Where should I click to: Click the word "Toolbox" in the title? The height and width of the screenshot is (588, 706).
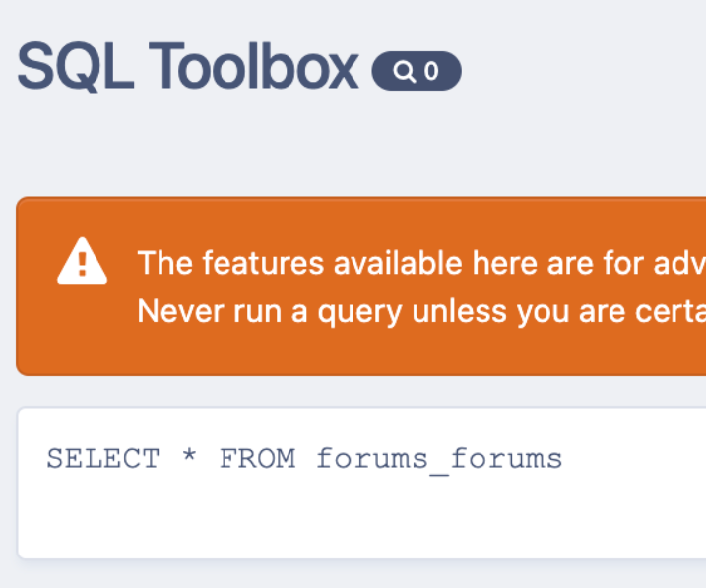click(x=253, y=66)
